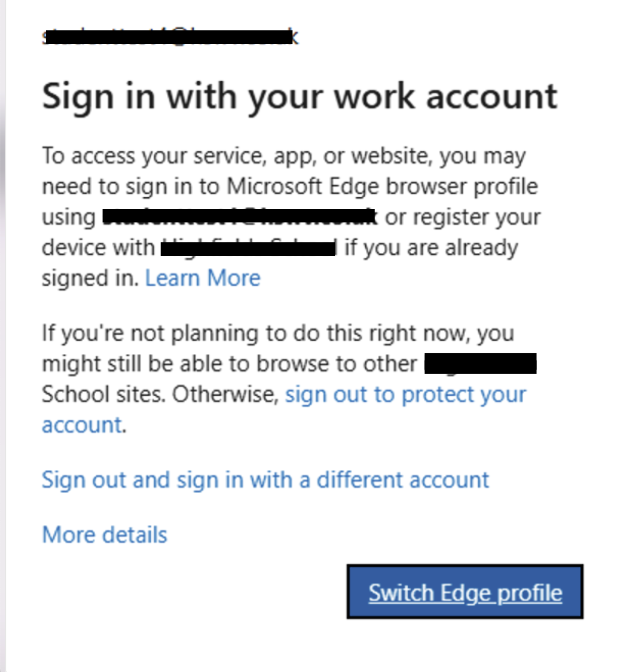
Task: View more details about this sign-in prompt
Action: [x=104, y=534]
